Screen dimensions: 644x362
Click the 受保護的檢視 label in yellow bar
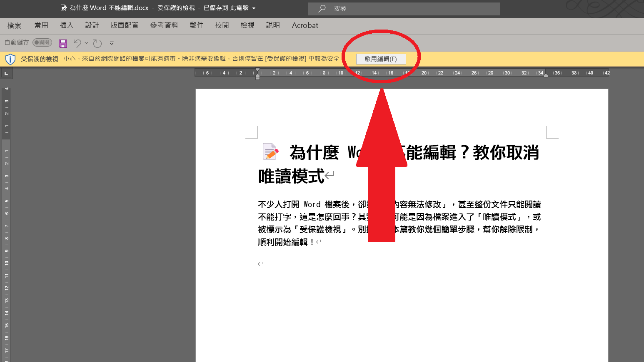click(x=40, y=59)
